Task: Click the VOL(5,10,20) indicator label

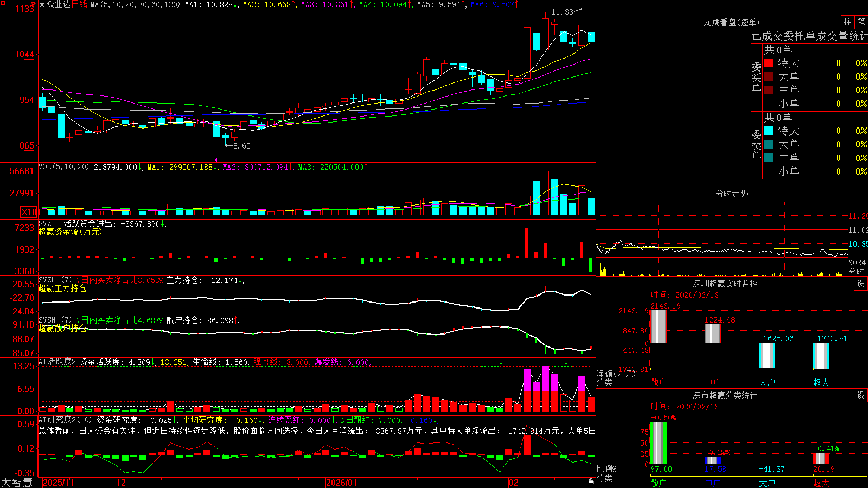Action: click(63, 167)
